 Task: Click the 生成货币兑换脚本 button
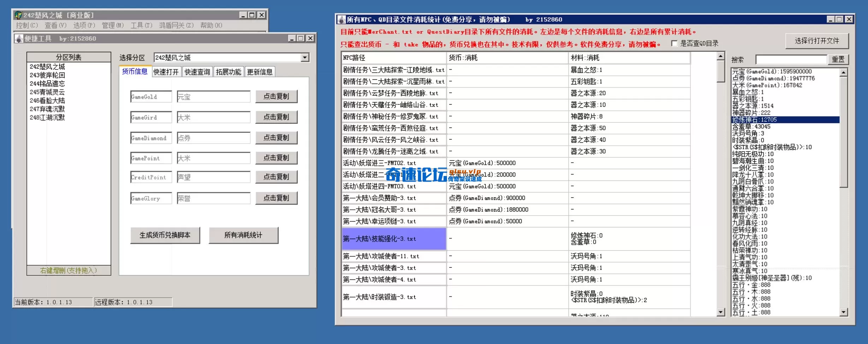(x=165, y=235)
